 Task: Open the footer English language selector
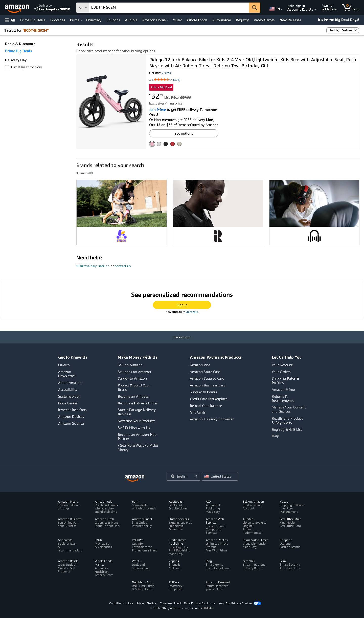pyautogui.click(x=183, y=476)
